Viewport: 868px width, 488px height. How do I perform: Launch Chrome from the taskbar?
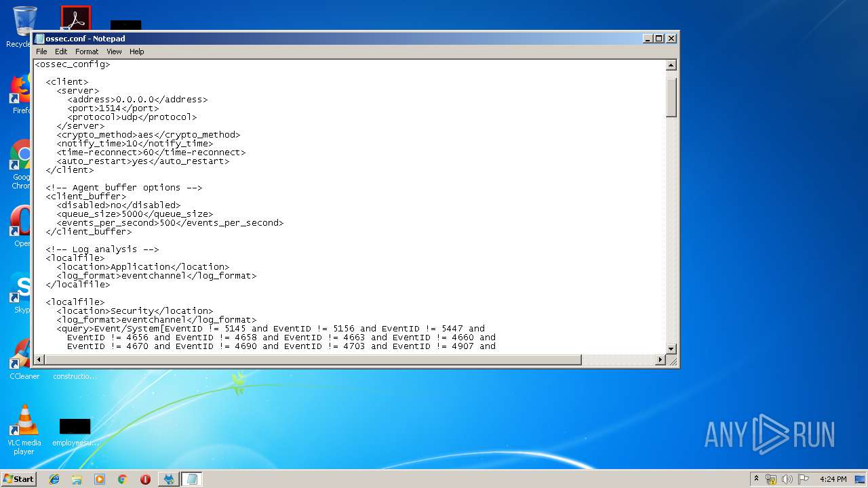coord(122,479)
